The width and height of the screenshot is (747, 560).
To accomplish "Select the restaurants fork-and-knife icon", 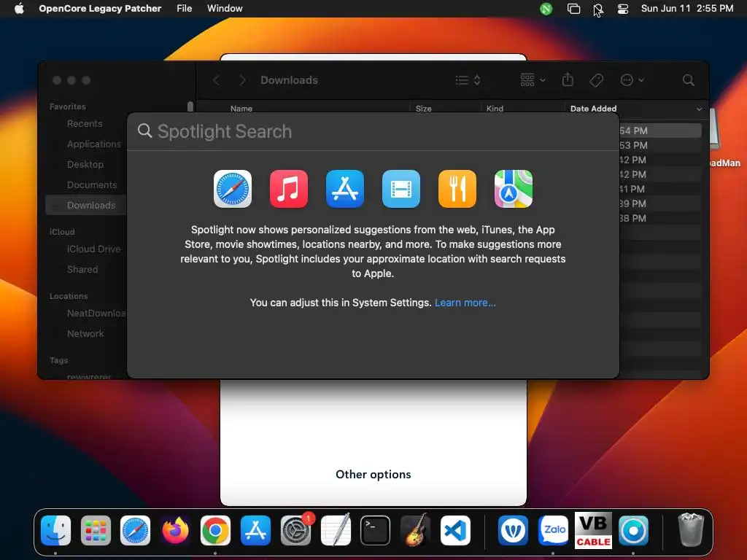I will [457, 189].
